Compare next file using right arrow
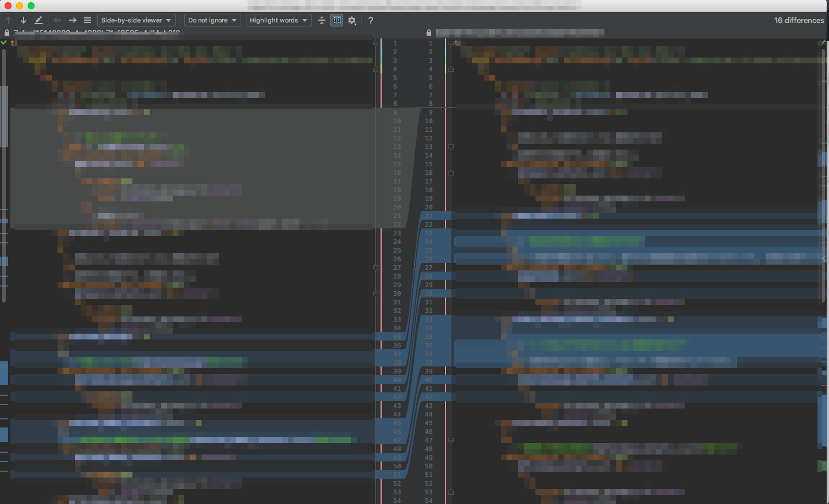The height and width of the screenshot is (504, 829). [x=73, y=20]
